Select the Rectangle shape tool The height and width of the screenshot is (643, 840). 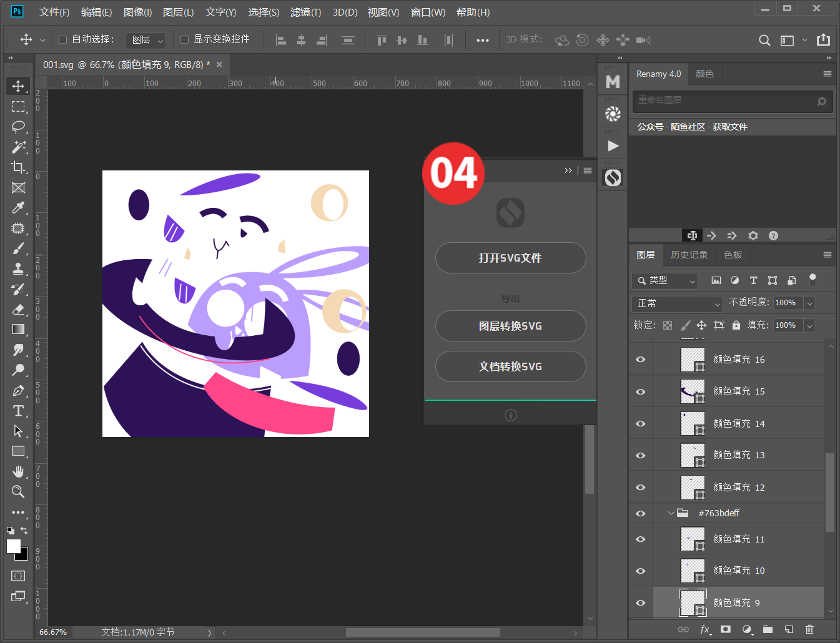tap(18, 451)
